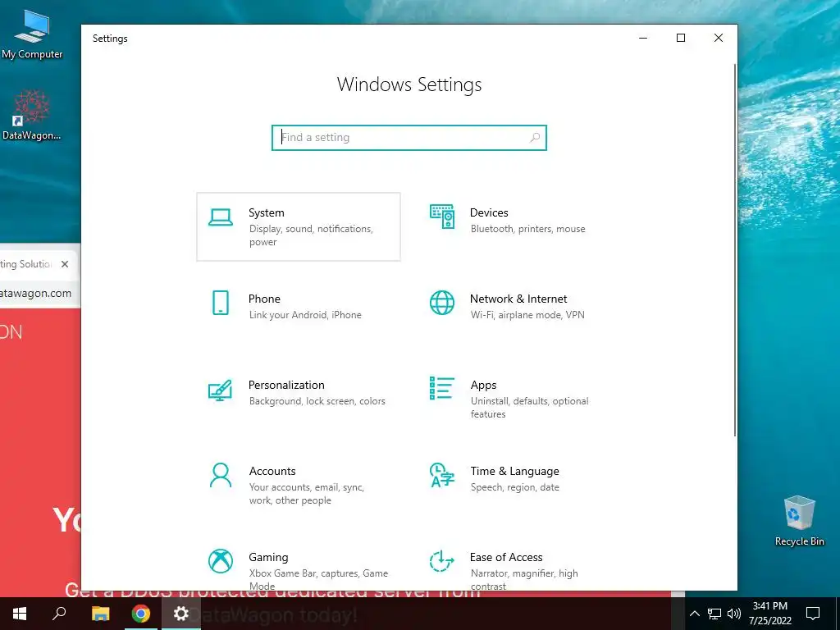The image size is (840, 630).
Task: Click 'Link your Android, iPhone' description
Action: (x=305, y=315)
